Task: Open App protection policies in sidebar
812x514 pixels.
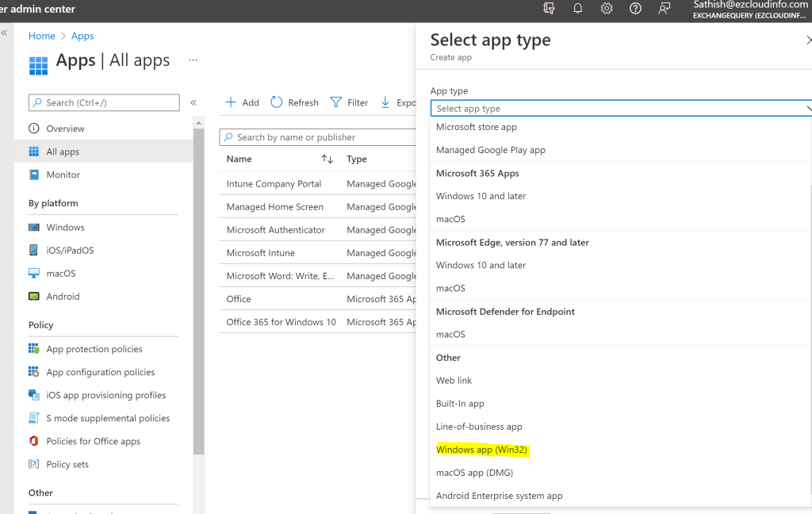Action: 94,349
